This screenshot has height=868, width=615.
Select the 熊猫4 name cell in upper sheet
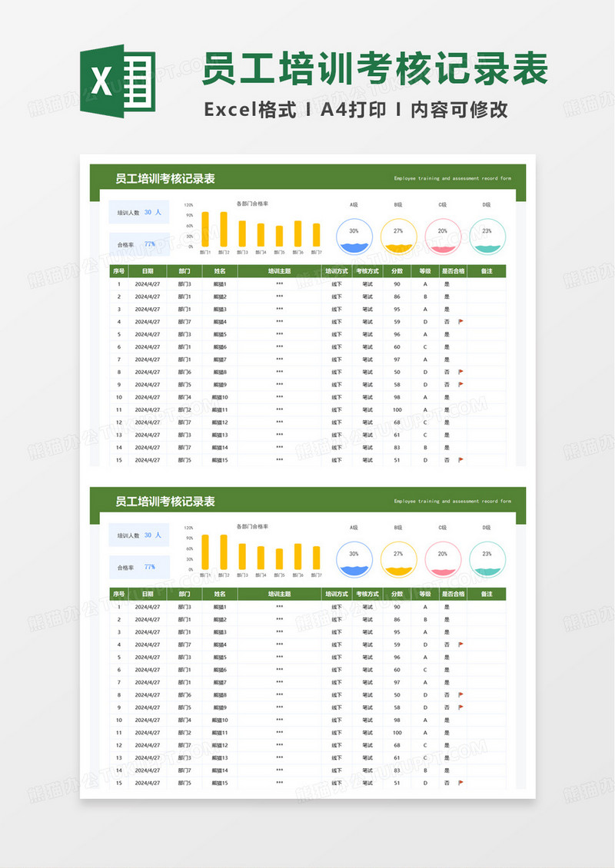[x=220, y=322]
